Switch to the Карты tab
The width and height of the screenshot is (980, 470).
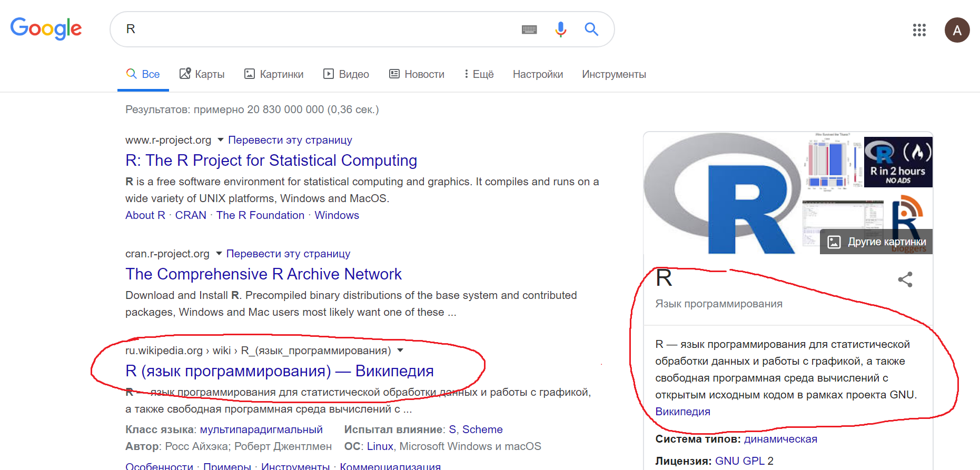(202, 74)
